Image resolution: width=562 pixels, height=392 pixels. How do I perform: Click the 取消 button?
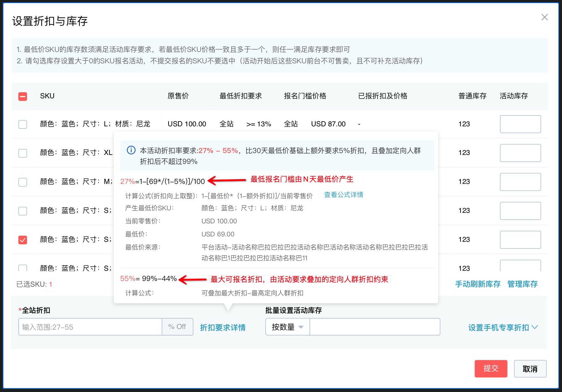coord(530,368)
